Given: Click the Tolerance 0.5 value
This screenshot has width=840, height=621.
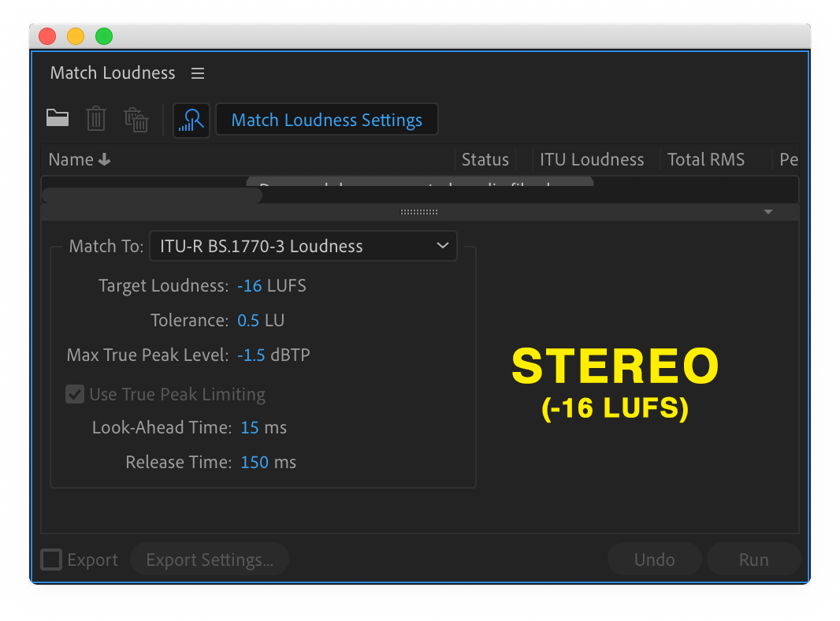Looking at the screenshot, I should click(x=248, y=321).
